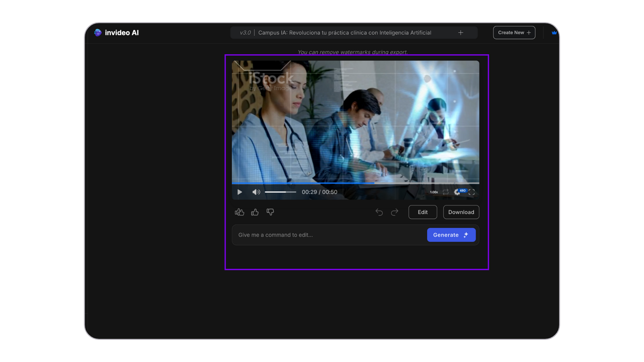
Task: Click the thumbs down icon
Action: tap(270, 212)
